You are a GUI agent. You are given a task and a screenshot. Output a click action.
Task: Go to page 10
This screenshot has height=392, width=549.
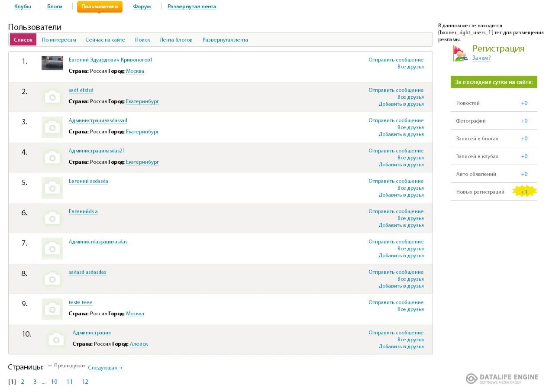54,382
